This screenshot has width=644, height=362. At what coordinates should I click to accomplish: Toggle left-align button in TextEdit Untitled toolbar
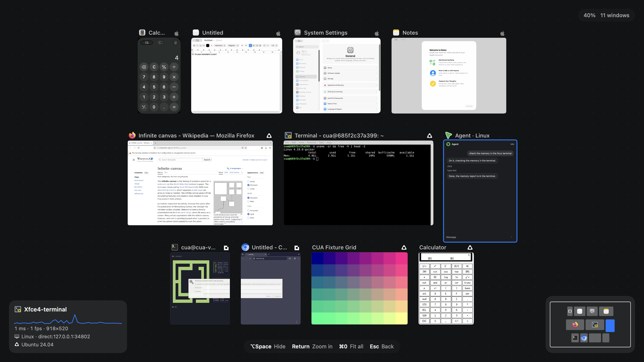point(250,46)
